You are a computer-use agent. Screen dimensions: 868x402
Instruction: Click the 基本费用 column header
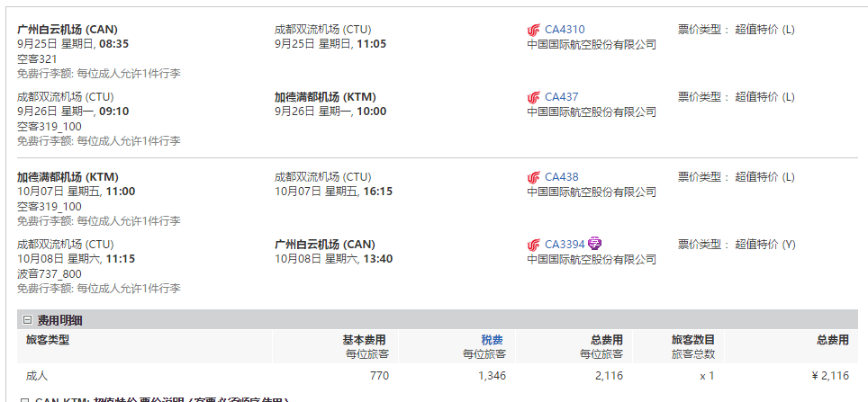click(x=364, y=340)
